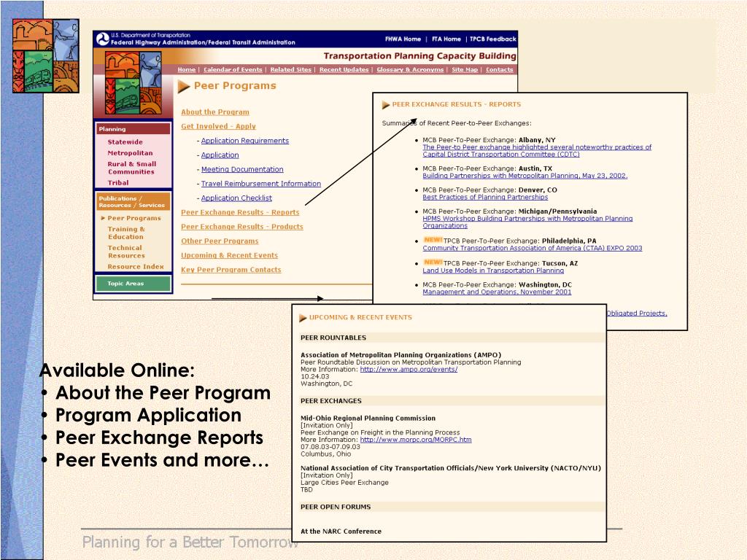This screenshot has height=560, width=747.
Task: Click the 'Peer Exchange Reports' slide bullet
Action: point(159,437)
